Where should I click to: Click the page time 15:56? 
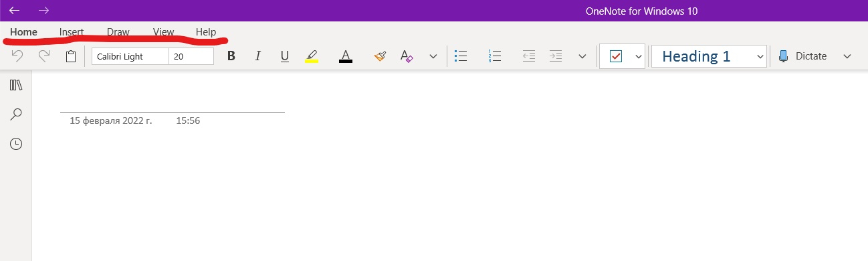point(188,120)
